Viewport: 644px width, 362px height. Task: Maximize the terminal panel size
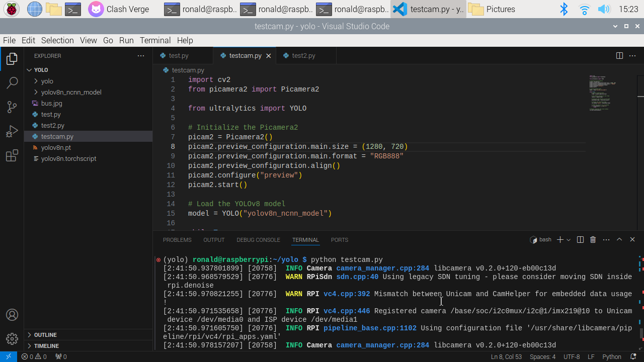click(619, 240)
